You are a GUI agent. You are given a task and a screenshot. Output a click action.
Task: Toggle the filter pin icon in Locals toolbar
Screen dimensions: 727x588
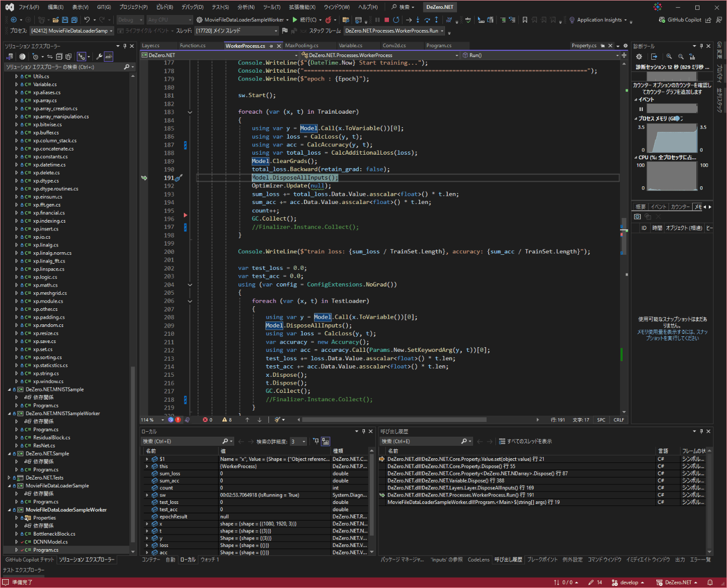[316, 442]
